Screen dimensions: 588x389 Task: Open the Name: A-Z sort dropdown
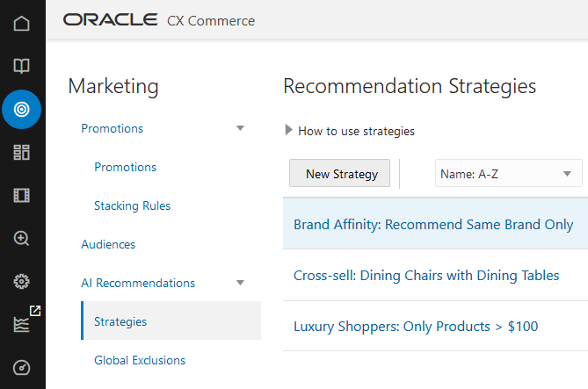click(x=508, y=174)
